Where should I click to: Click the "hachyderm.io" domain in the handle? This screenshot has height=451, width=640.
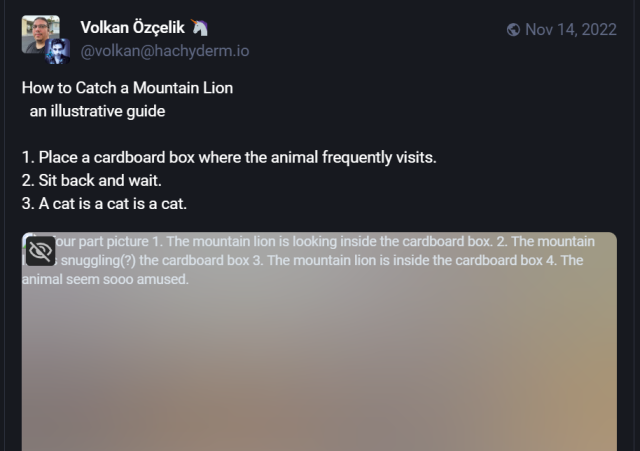click(205, 51)
